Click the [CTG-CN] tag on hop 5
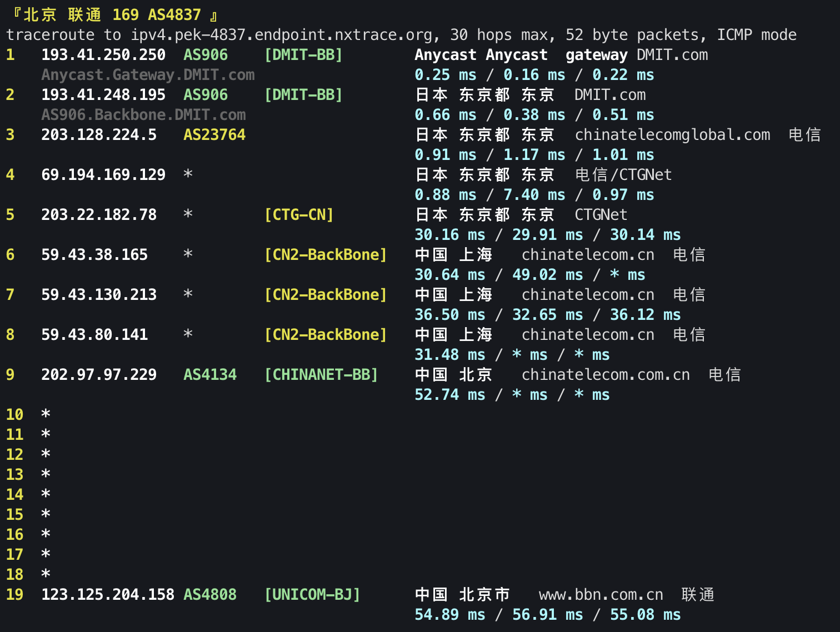 pos(299,214)
